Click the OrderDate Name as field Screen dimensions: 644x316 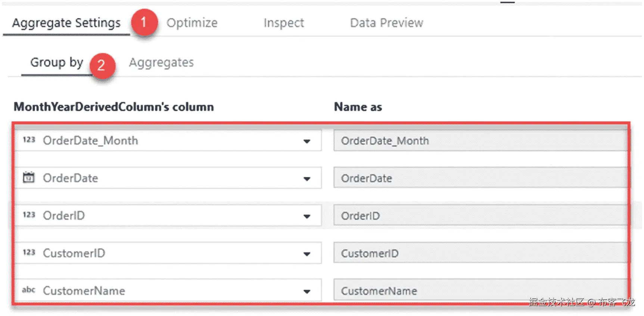pyautogui.click(x=480, y=178)
